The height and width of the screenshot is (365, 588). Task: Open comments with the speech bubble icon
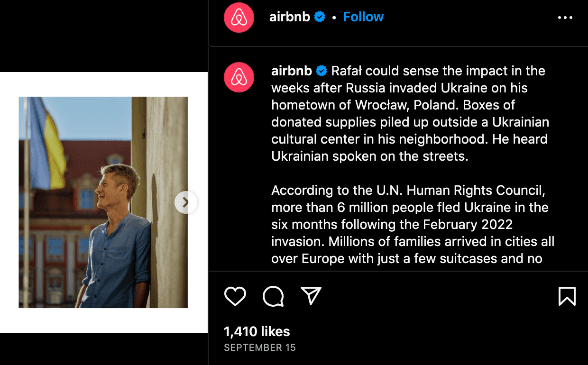click(273, 296)
